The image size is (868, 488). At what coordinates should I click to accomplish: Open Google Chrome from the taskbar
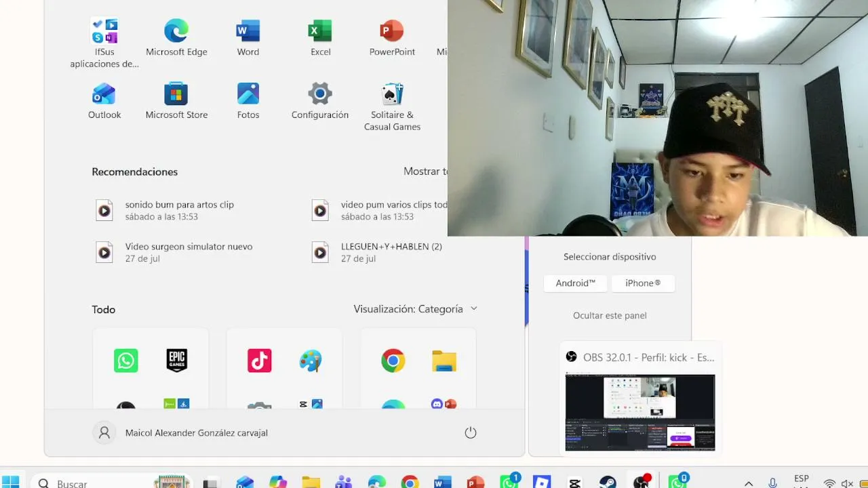(x=410, y=482)
